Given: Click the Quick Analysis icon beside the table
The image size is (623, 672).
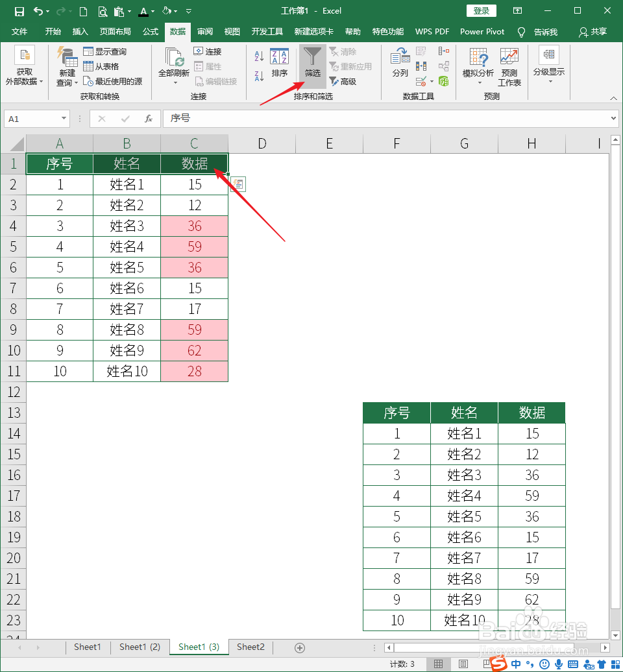Looking at the screenshot, I should point(238,184).
